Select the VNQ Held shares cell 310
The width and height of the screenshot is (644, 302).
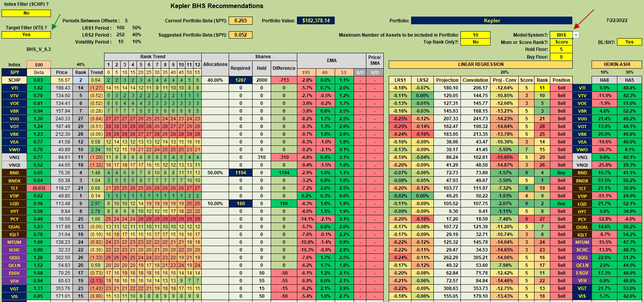coord(262,157)
